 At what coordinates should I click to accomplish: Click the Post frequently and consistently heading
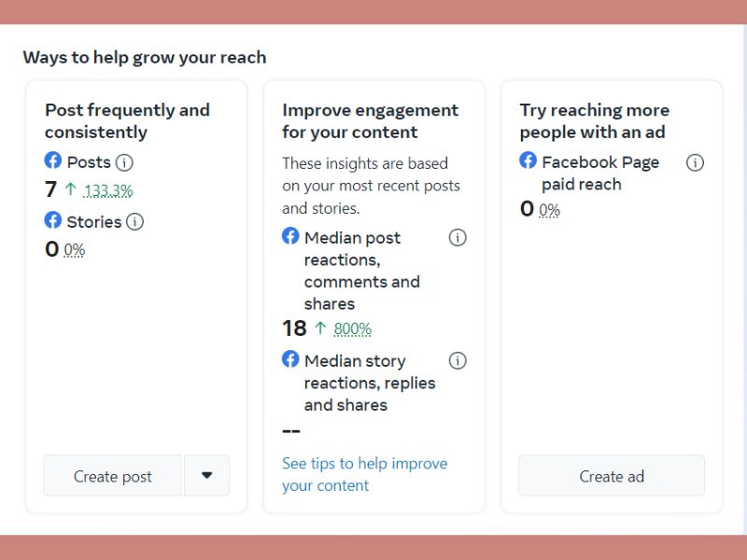click(x=127, y=121)
